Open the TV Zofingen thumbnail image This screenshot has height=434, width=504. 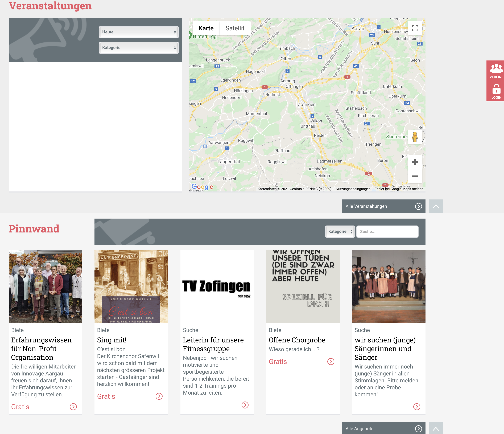217,286
